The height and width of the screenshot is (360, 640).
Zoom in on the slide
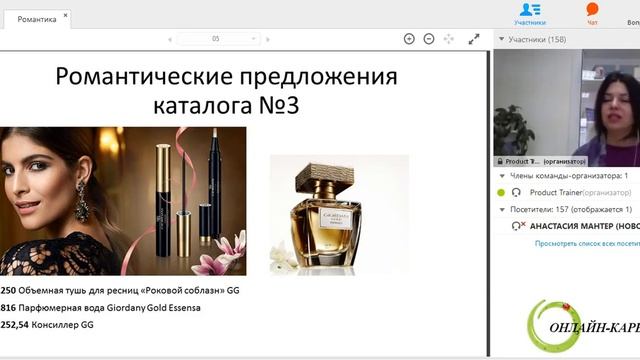point(409,39)
